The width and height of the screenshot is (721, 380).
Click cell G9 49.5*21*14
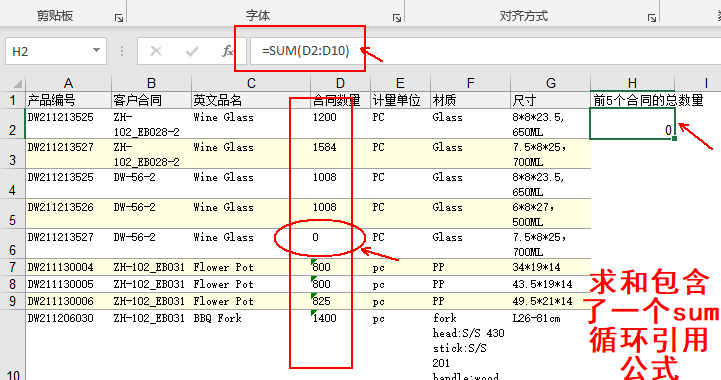550,301
